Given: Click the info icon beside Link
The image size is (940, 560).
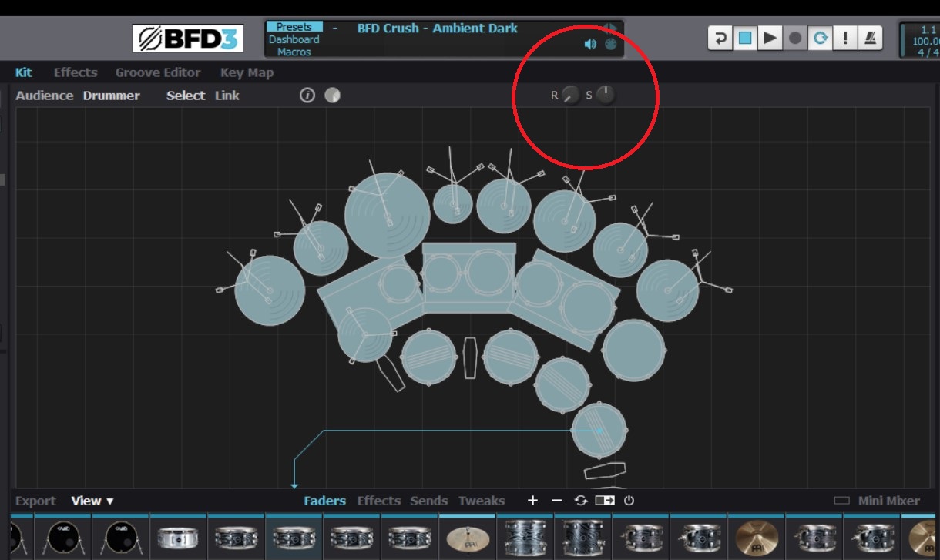Looking at the screenshot, I should click(307, 96).
